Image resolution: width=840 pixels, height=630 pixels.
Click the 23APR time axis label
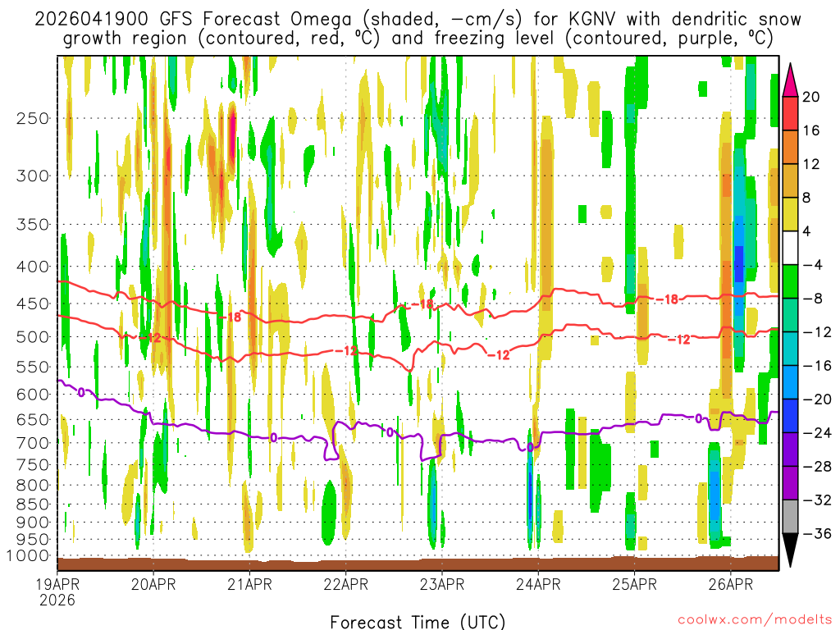click(442, 584)
